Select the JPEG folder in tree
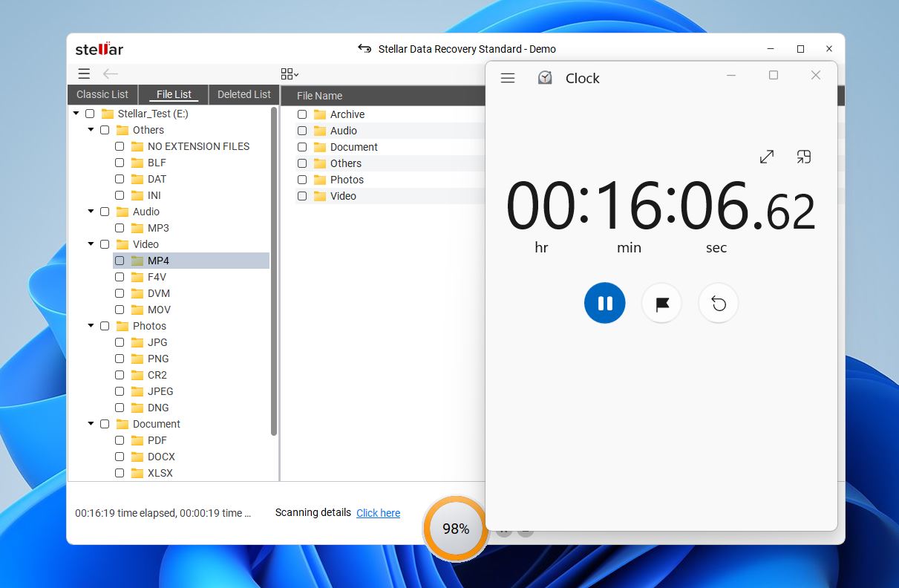 tap(160, 391)
